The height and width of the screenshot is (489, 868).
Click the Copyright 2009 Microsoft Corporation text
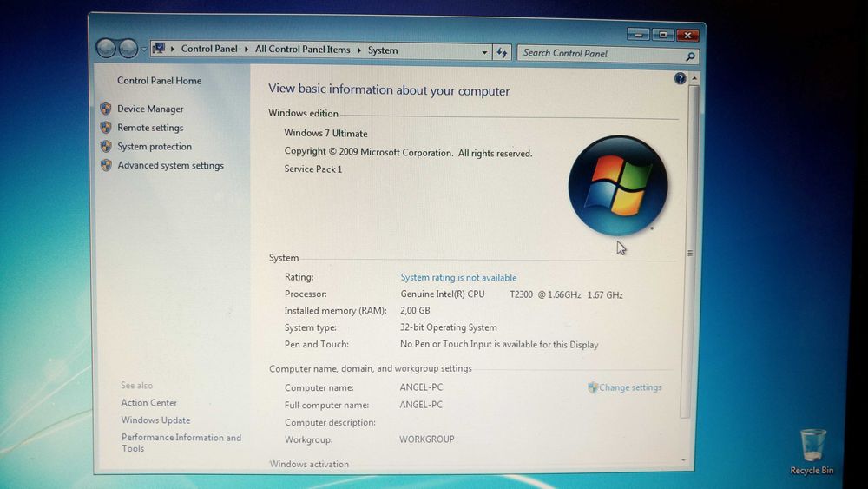408,152
